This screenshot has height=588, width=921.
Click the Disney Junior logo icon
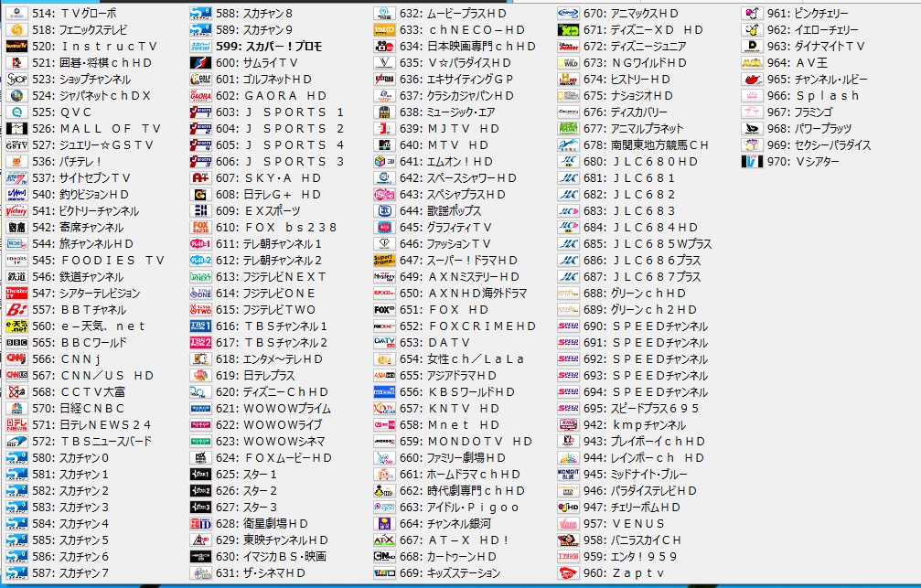point(568,47)
